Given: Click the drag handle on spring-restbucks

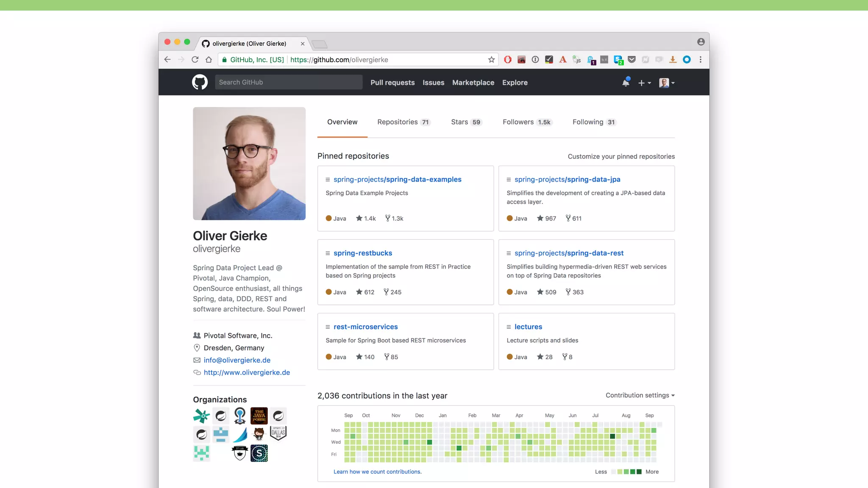Looking at the screenshot, I should point(328,253).
